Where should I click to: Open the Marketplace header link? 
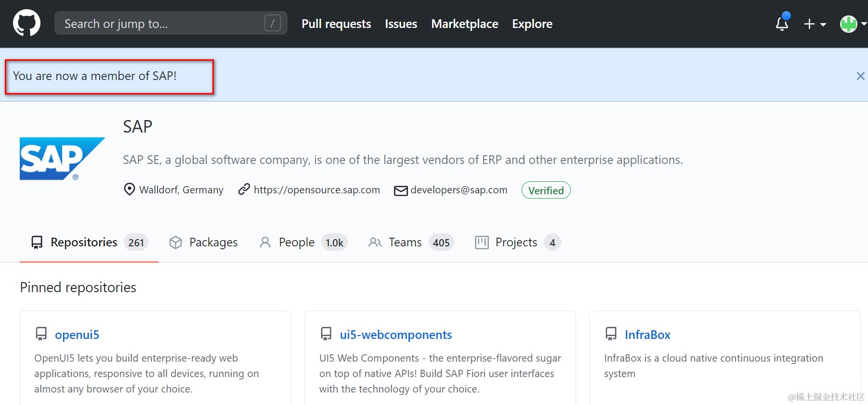click(465, 24)
